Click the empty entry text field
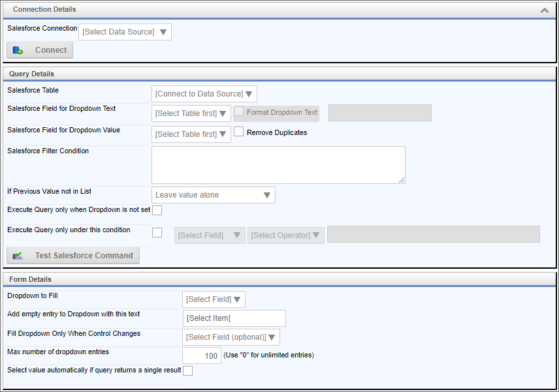The height and width of the screenshot is (392, 559). pyautogui.click(x=234, y=318)
